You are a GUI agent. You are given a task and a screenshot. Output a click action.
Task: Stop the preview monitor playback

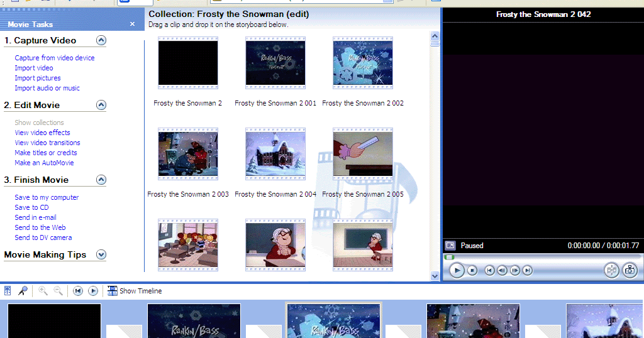tap(472, 270)
